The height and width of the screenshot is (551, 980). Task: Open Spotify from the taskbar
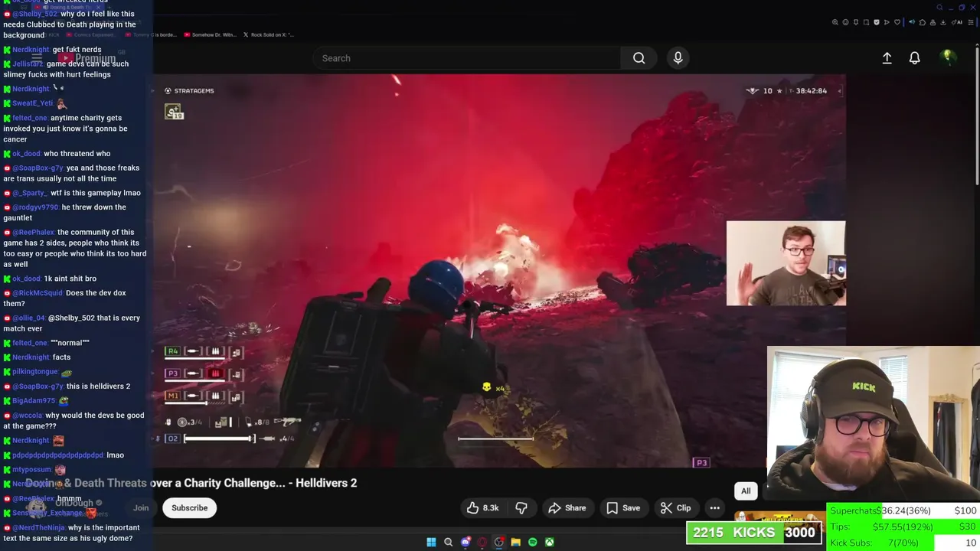pos(533,543)
